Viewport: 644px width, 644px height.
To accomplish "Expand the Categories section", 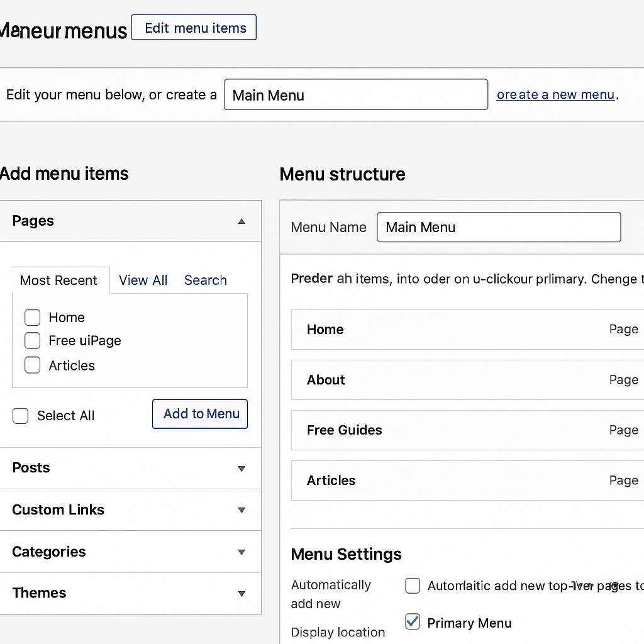I will [x=241, y=552].
